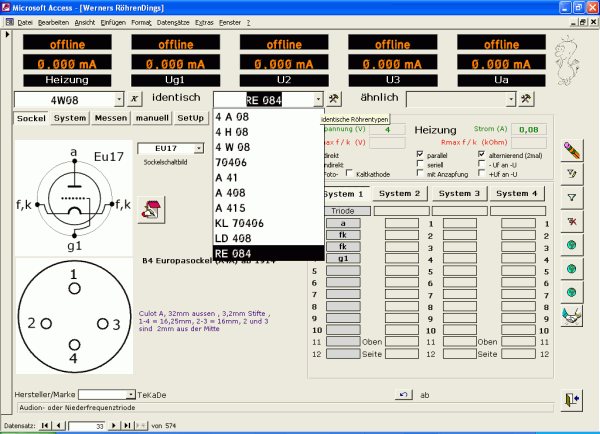Click the Ug1 channel label

click(x=175, y=80)
